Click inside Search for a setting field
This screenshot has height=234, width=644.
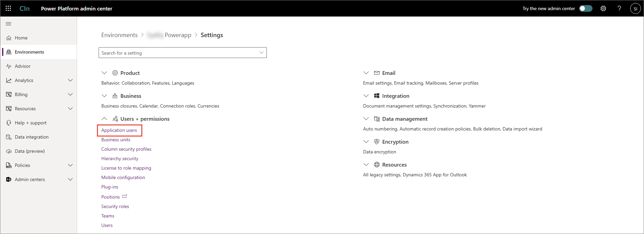[x=183, y=53]
